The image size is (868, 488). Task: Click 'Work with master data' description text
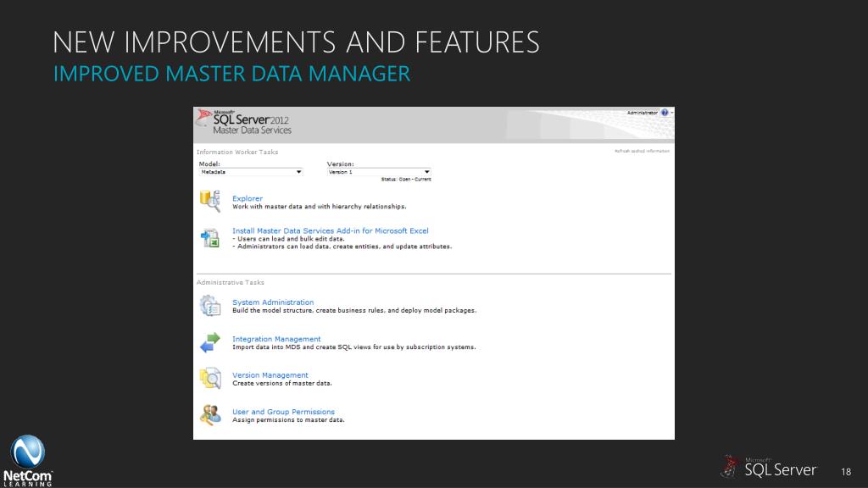[x=319, y=207]
